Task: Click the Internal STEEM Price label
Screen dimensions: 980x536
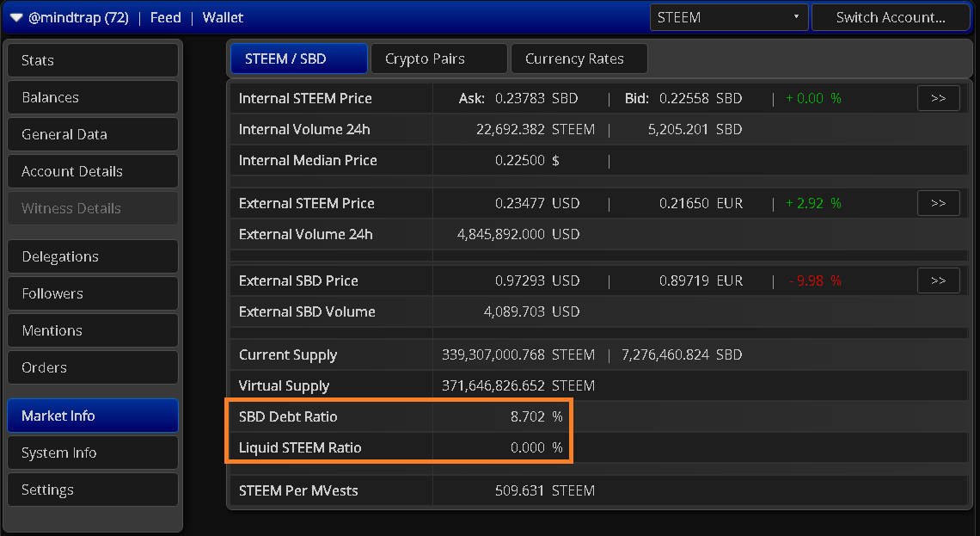Action: point(305,98)
